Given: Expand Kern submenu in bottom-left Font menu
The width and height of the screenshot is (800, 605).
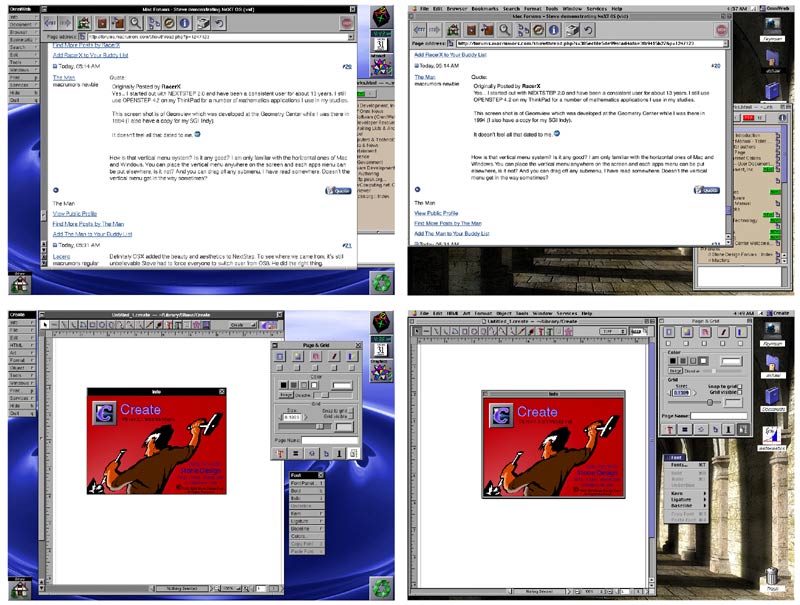Looking at the screenshot, I should point(307,513).
